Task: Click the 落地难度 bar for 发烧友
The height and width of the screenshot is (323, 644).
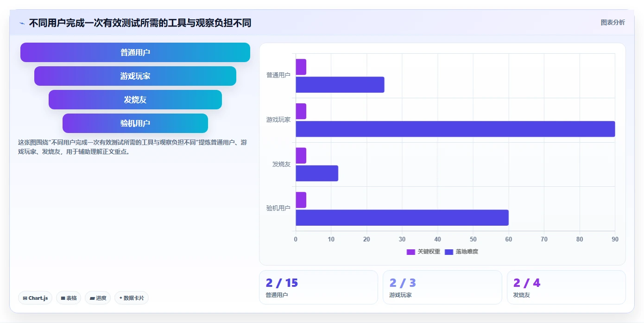Action: (x=317, y=173)
